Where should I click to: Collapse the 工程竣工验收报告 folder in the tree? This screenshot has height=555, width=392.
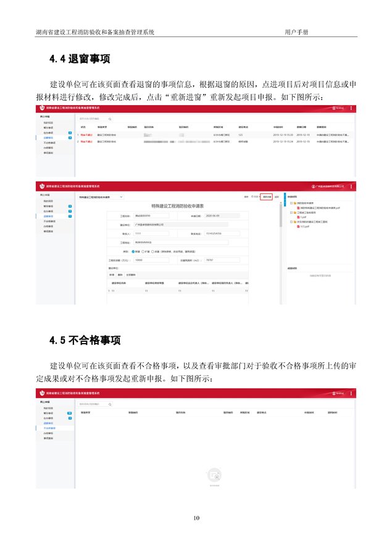point(290,212)
